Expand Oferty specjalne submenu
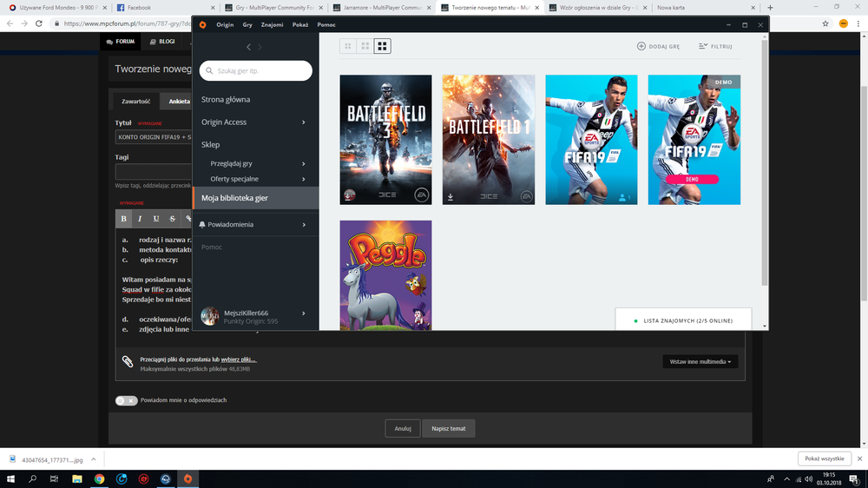Screen dimensions: 868x488 point(303,179)
